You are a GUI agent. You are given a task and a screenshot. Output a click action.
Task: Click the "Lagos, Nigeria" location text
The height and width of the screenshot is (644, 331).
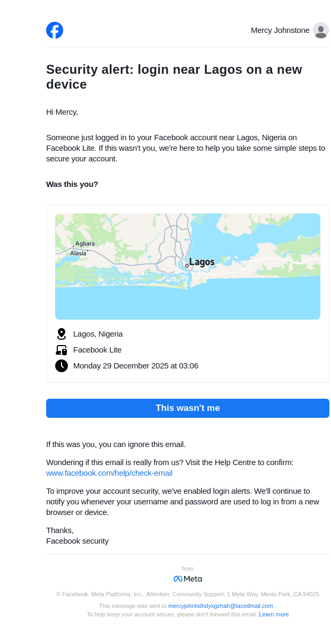coord(98,334)
